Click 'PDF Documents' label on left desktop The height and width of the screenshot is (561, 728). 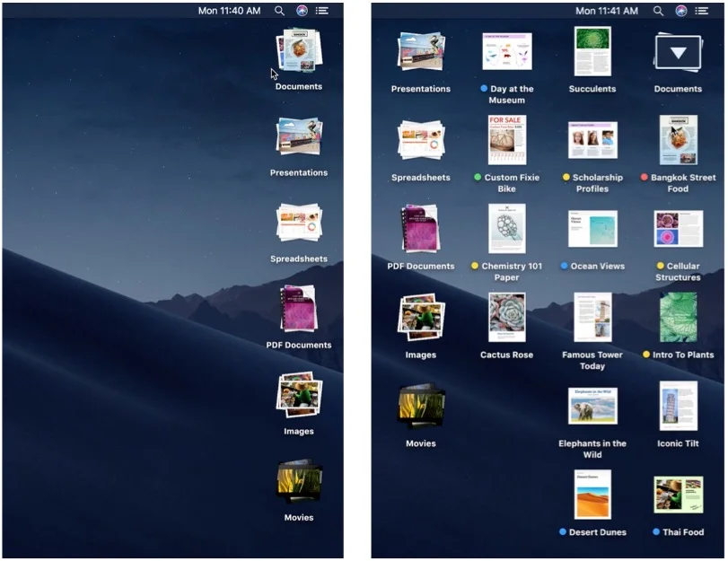click(299, 345)
